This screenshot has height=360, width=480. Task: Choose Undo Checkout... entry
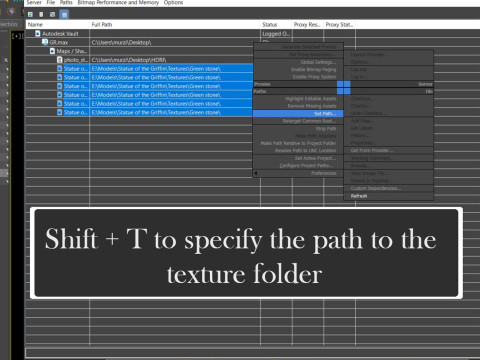point(368,113)
